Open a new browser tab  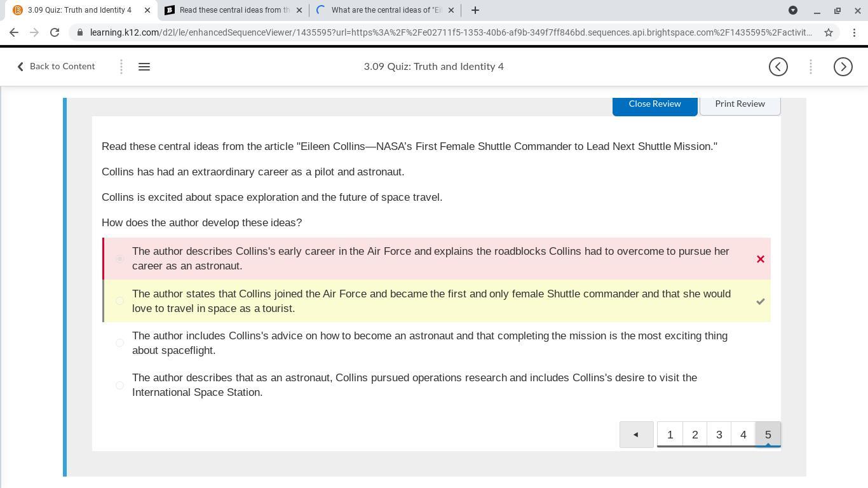click(475, 10)
